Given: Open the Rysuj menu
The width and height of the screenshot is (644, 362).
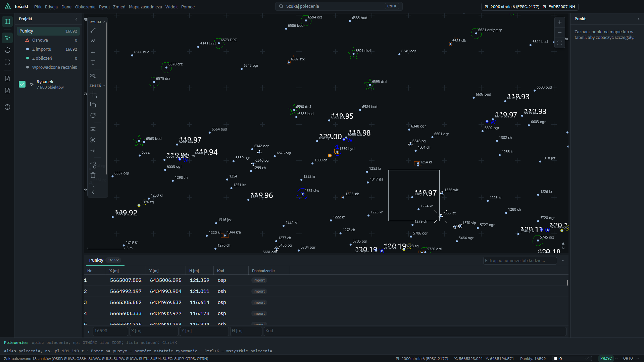Looking at the screenshot, I should pyautogui.click(x=104, y=7).
